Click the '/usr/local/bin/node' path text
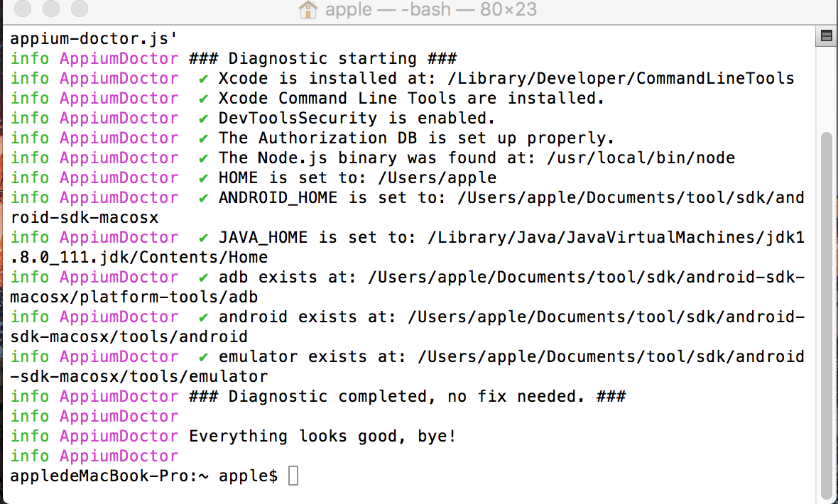Screen dimensions: 838x504 (641, 158)
